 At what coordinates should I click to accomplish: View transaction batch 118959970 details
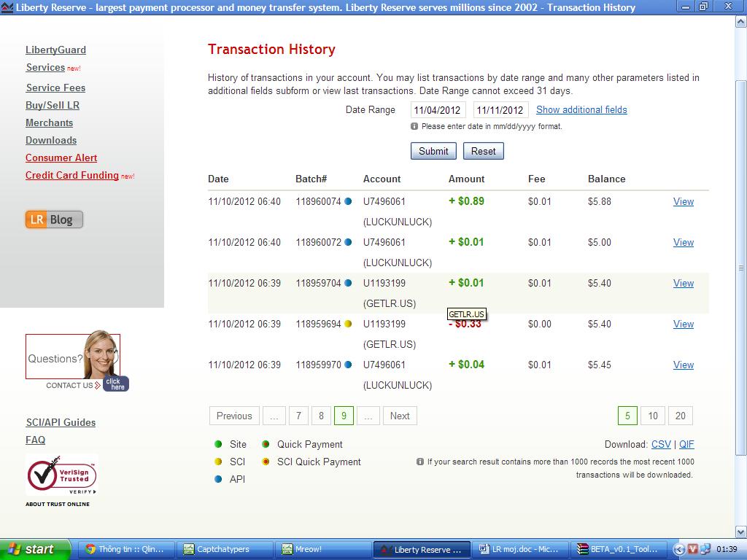pos(683,365)
